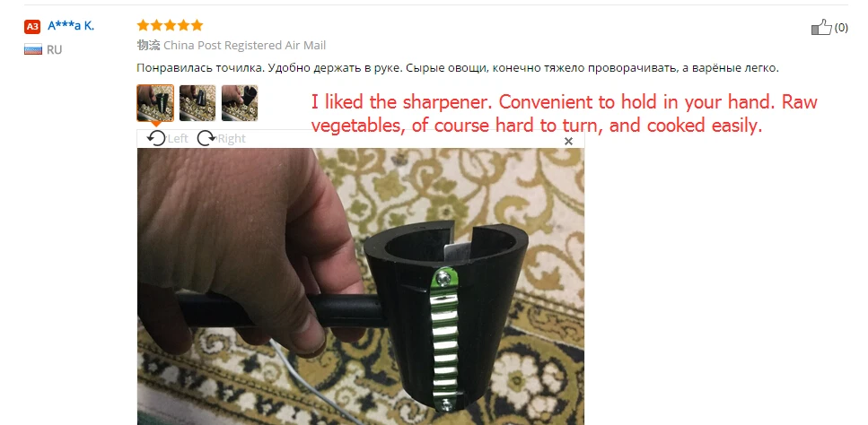Click the "Left" rotation label
The height and width of the screenshot is (425, 868).
(x=178, y=138)
